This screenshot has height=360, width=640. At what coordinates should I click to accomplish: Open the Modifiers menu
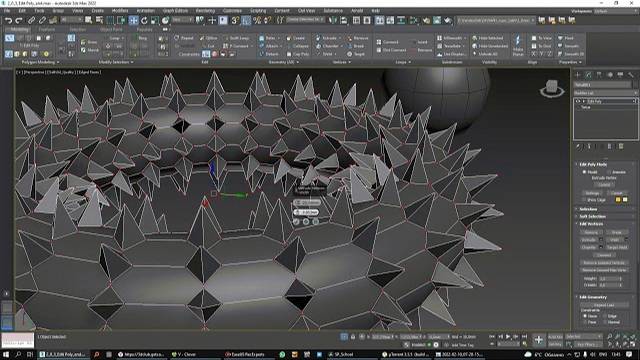tap(120, 11)
